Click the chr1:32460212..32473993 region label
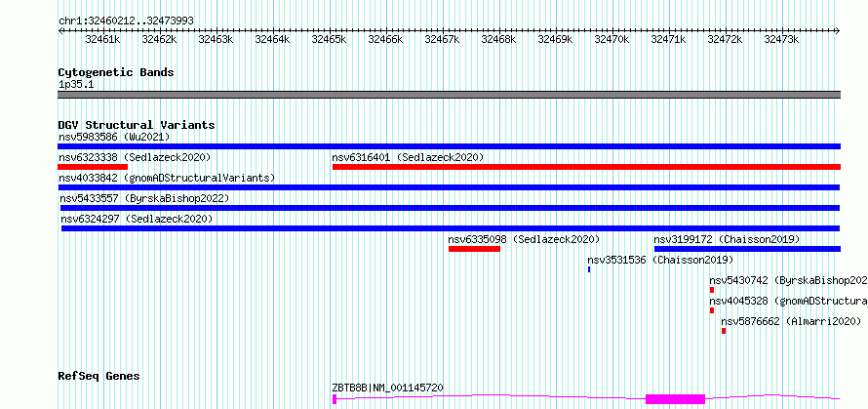Viewport: 868px width, 409px height. 126,21
